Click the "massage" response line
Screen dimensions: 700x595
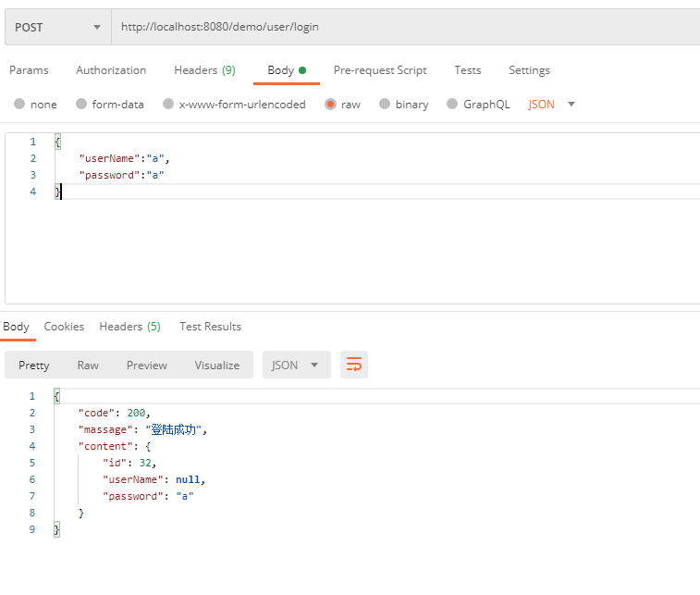[142, 429]
